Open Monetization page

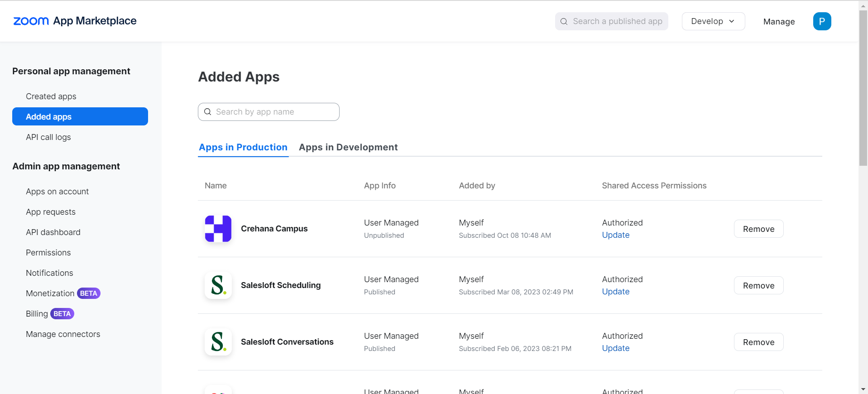50,293
